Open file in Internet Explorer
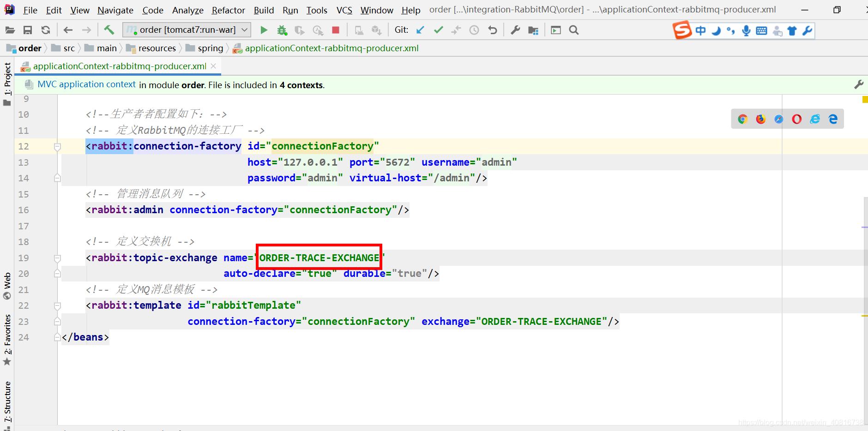Image resolution: width=868 pixels, height=431 pixels. click(815, 119)
